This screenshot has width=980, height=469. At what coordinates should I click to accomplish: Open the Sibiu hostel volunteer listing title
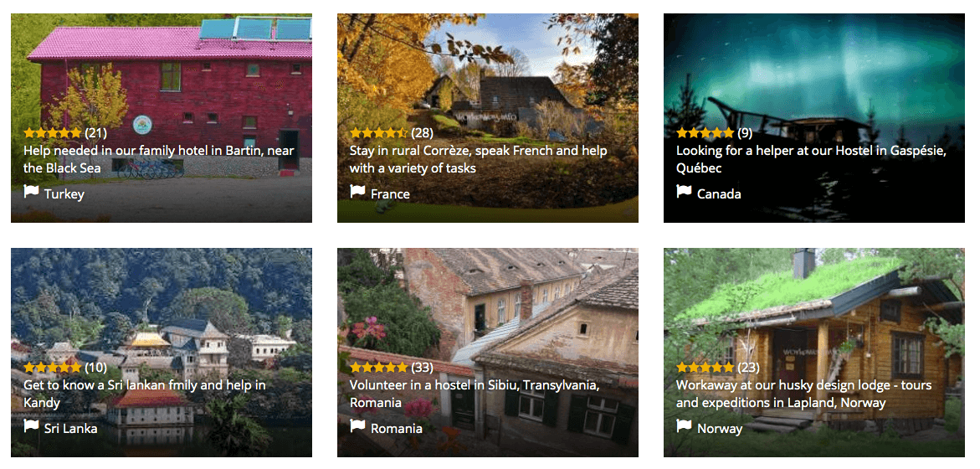pos(474,394)
